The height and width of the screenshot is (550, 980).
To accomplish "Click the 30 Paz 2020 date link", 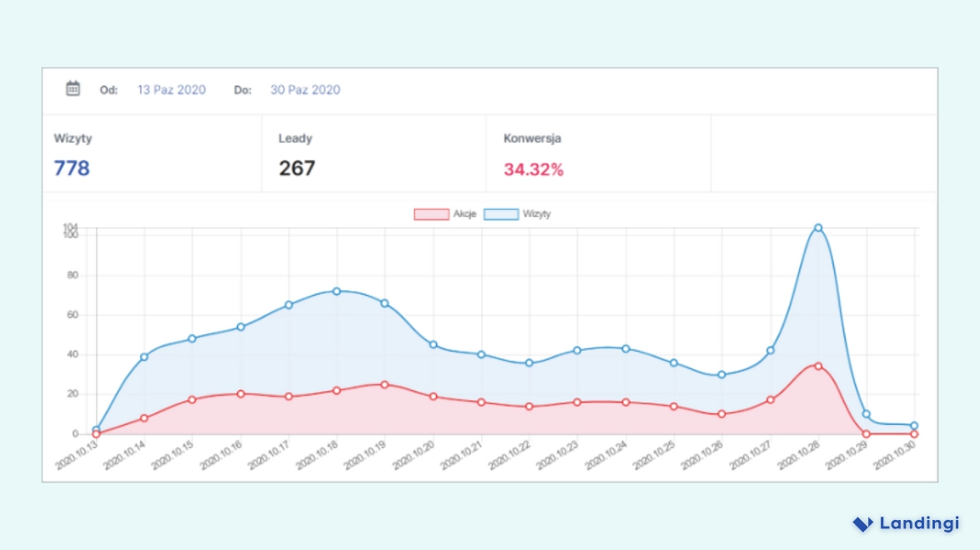I will [x=305, y=89].
